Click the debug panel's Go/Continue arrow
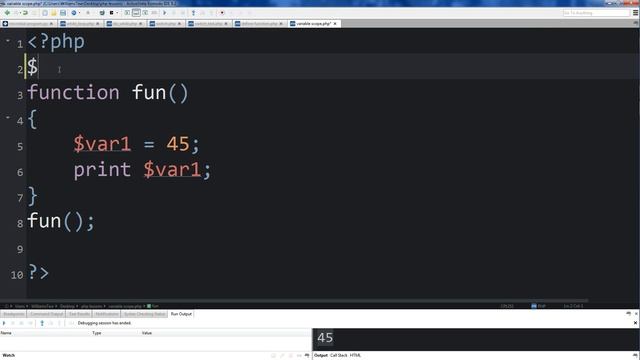This screenshot has width=640, height=360. click(x=4, y=323)
